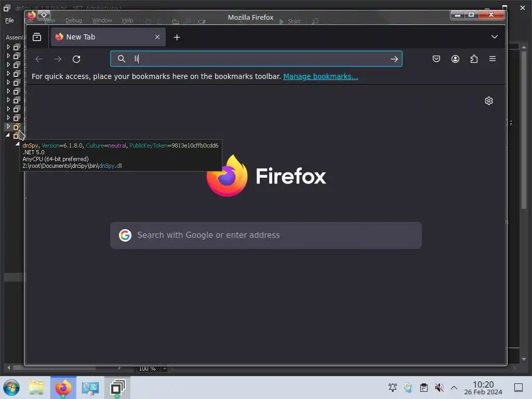Unmute using the muted volume tray icon
532x399 pixels.
point(439,387)
